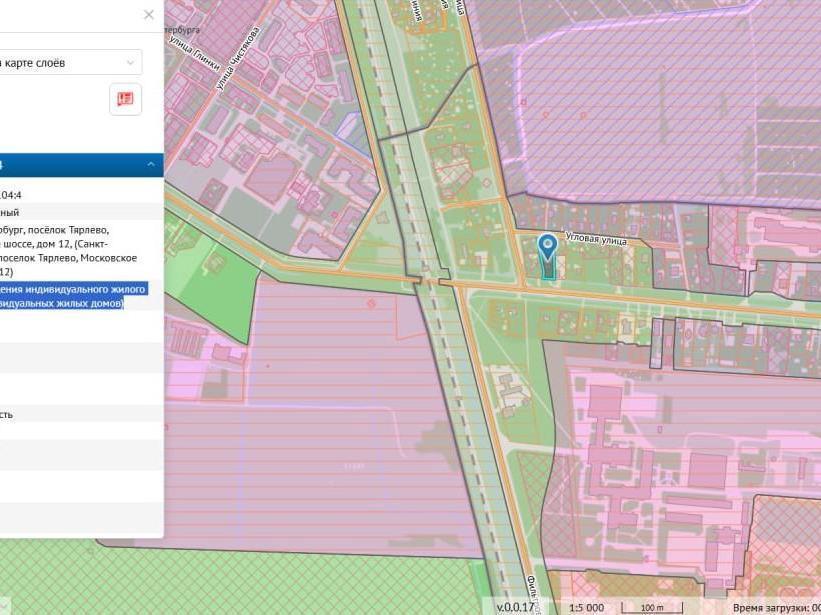Click the 1:5 000 scale indicator
The image size is (821, 615).
click(586, 607)
